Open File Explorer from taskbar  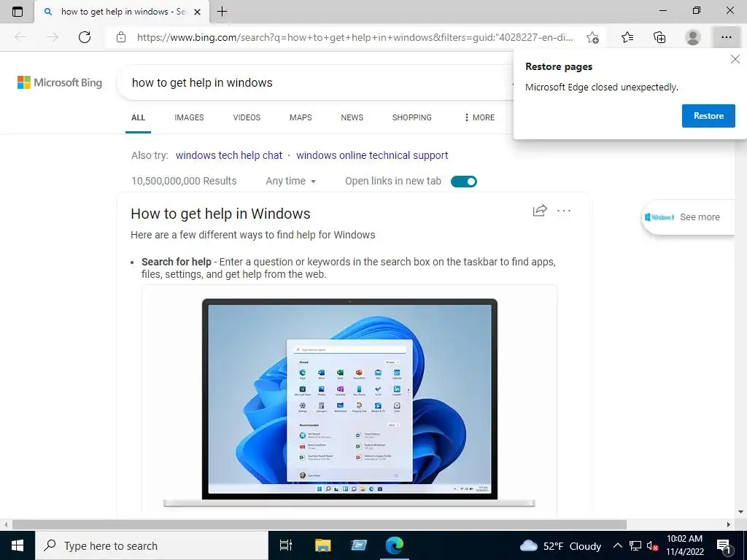click(322, 545)
